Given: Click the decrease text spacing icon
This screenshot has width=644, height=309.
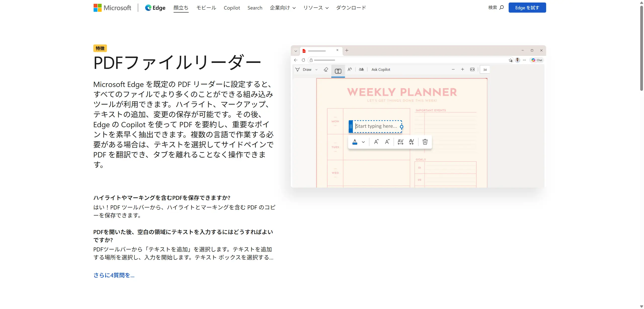Looking at the screenshot, I should (x=412, y=142).
